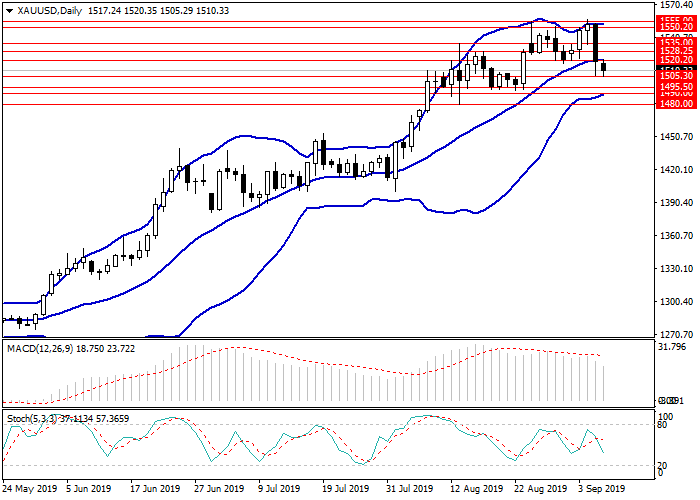
Task: Click the 3 Sep 2019 date label
Action: click(x=603, y=490)
